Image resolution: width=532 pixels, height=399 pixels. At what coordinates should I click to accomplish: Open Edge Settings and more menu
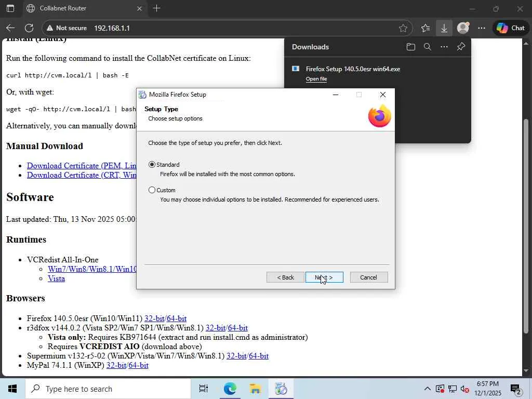coord(482,28)
